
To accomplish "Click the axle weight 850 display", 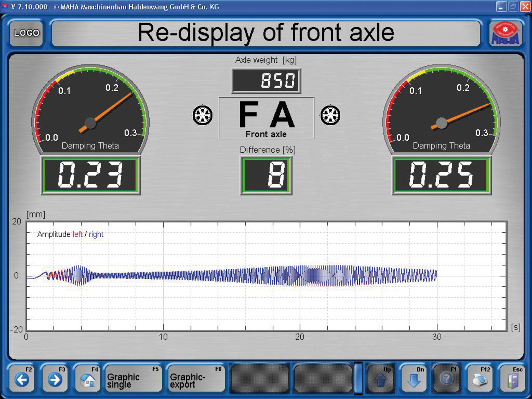I will (x=266, y=81).
